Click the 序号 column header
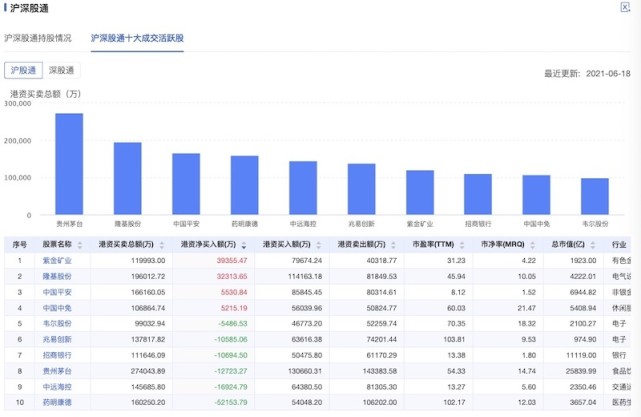The width and height of the screenshot is (641, 417). [x=20, y=244]
